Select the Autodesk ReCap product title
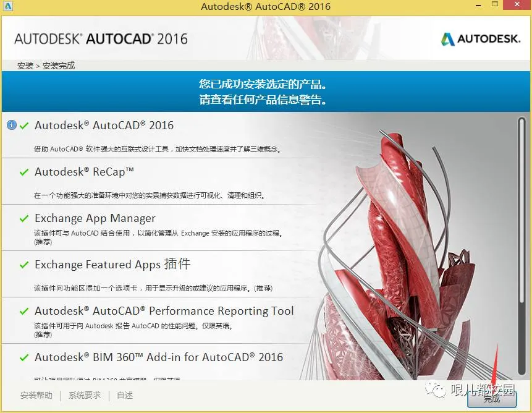This screenshot has width=532, height=413. 84,172
